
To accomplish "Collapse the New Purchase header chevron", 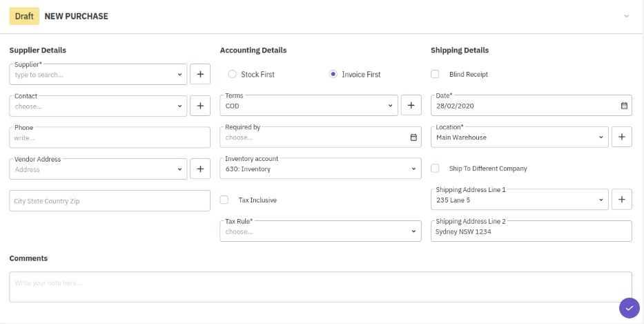I will click(x=626, y=16).
